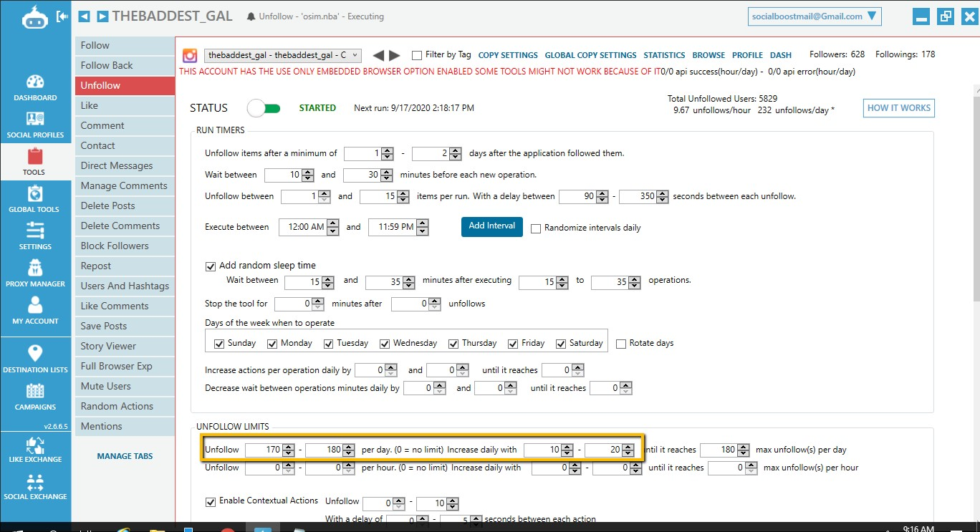Open the socialboostmail@Gmail.com dropdown
980x532 pixels.
click(x=815, y=16)
